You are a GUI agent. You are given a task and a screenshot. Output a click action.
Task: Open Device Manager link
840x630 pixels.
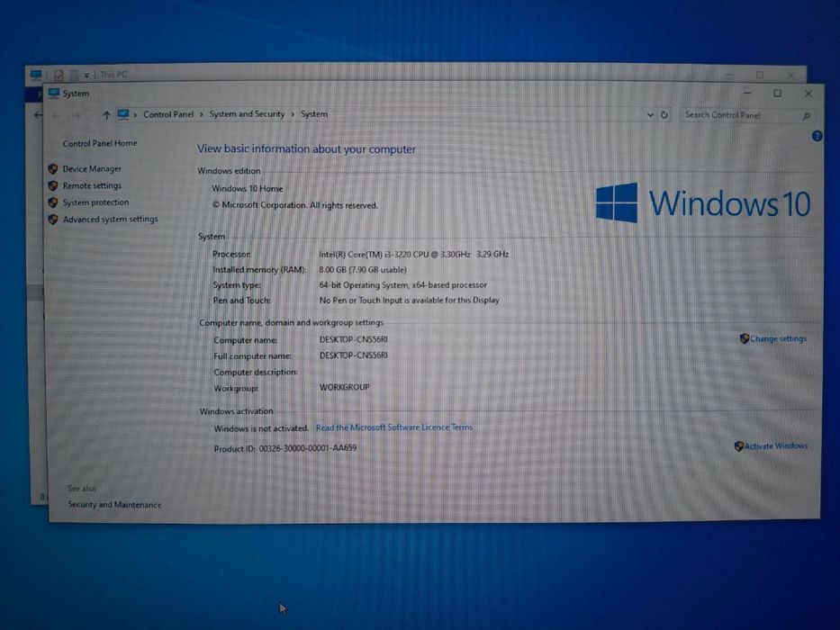pyautogui.click(x=92, y=169)
